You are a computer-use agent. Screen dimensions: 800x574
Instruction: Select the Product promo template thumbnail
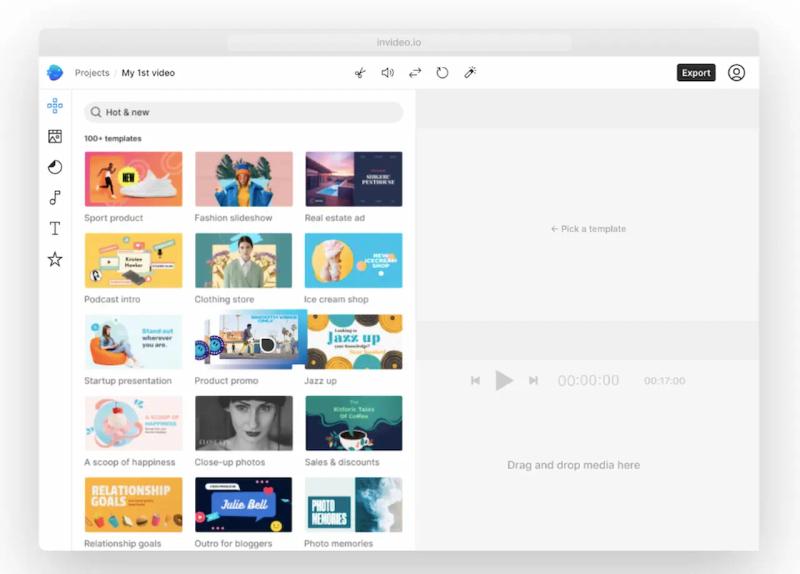[x=250, y=339]
